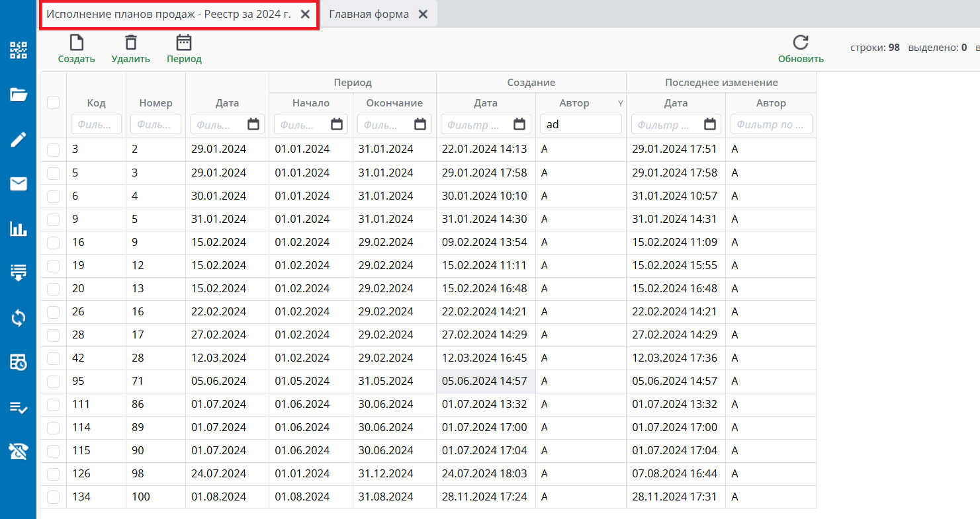Viewport: 980px width, 519px height.
Task: Click the crossed-out phone icon in sidebar
Action: pyautogui.click(x=18, y=452)
